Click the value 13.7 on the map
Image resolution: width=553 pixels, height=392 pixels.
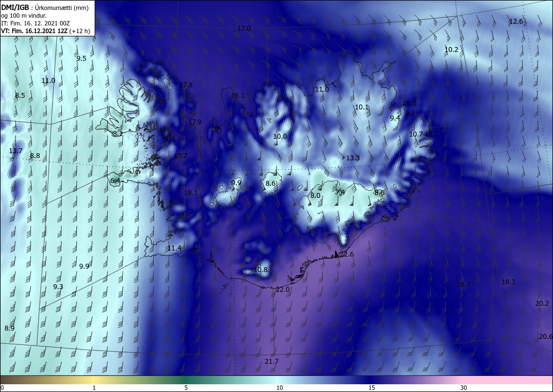point(15,151)
